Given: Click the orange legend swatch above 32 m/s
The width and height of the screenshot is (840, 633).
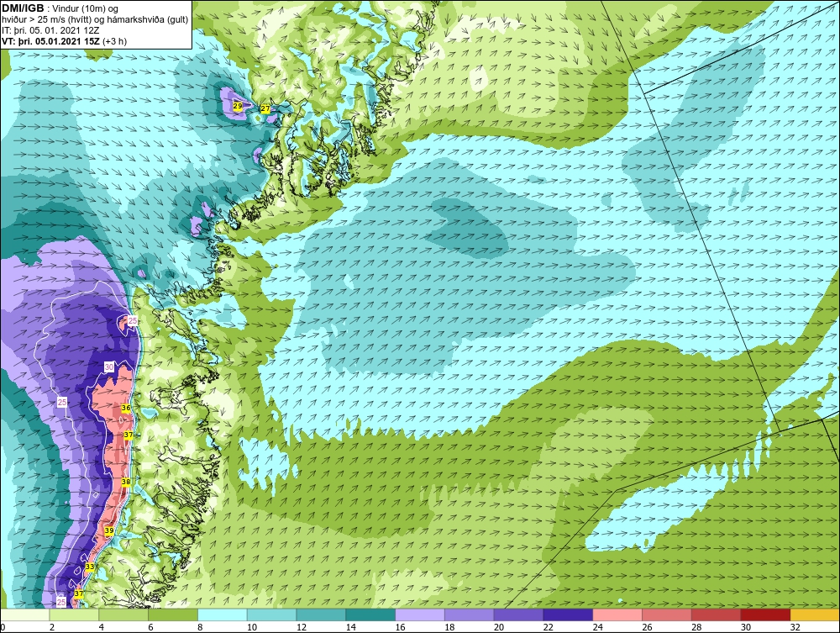Looking at the screenshot, I should coord(815,615).
